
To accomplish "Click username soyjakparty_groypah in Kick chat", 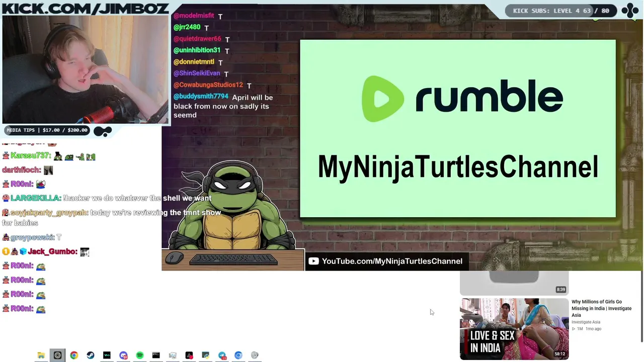I will 49,213.
